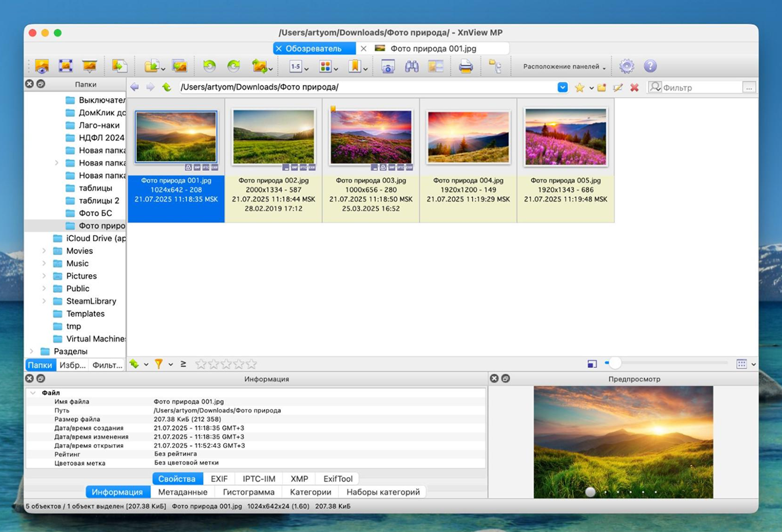Open the ExifTool tab

[x=338, y=478]
